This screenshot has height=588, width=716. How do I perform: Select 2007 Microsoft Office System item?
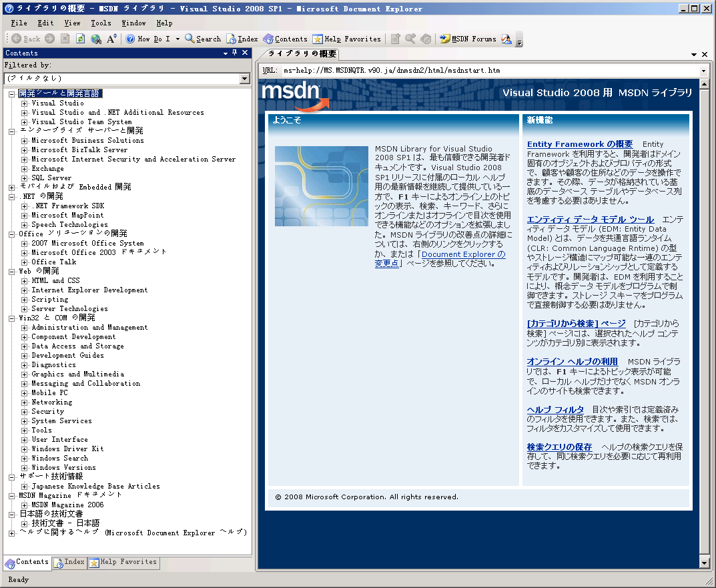point(87,243)
